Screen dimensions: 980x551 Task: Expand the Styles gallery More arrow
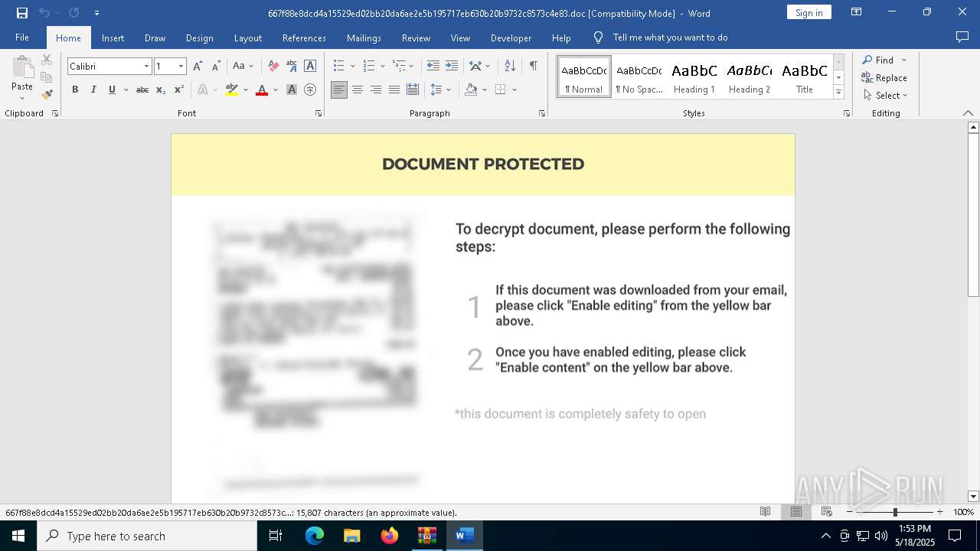click(838, 93)
